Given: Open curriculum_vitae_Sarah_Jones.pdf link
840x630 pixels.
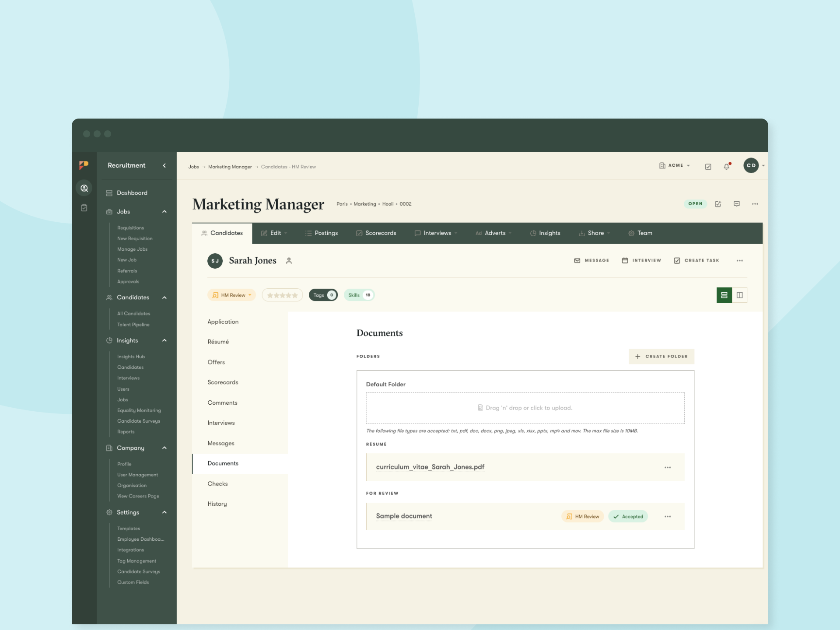Looking at the screenshot, I should click(x=430, y=467).
